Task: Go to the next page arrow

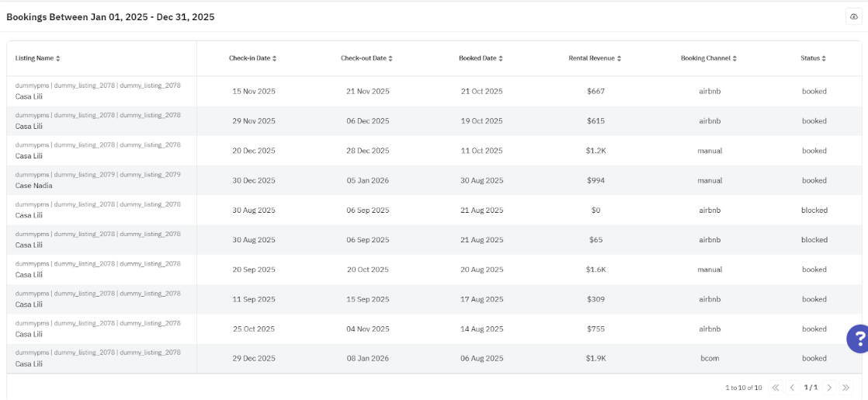Action: pos(829,387)
